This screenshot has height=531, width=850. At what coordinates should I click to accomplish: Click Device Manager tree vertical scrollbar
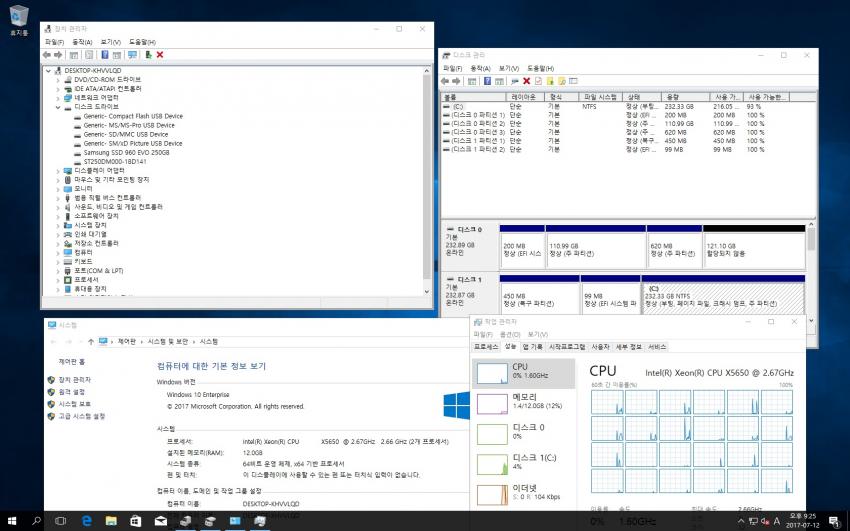tap(427, 182)
